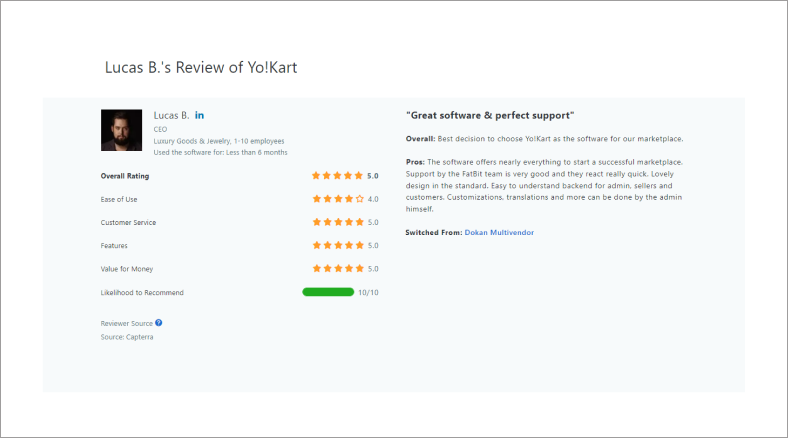
Task: Click the 10/10 recommendation score
Action: 368,293
